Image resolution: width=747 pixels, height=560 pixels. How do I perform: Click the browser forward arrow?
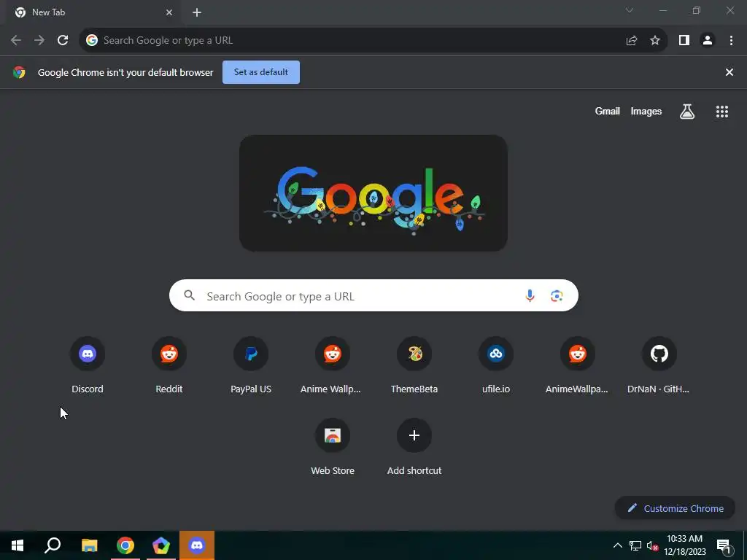pyautogui.click(x=39, y=41)
